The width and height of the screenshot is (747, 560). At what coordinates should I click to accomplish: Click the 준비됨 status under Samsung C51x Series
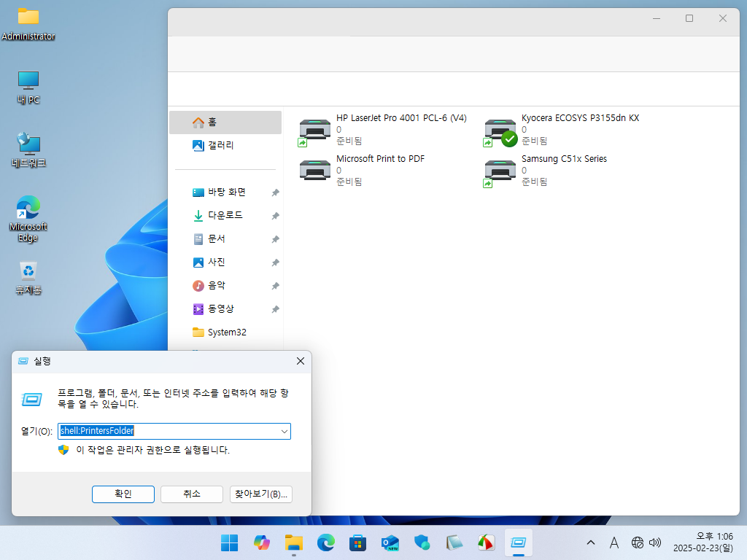coord(534,182)
